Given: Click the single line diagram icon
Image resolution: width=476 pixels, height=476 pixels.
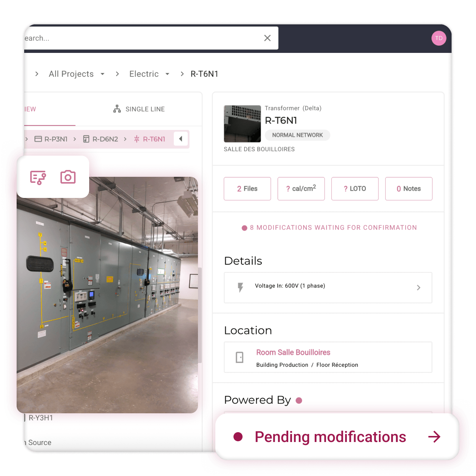Looking at the screenshot, I should (117, 109).
